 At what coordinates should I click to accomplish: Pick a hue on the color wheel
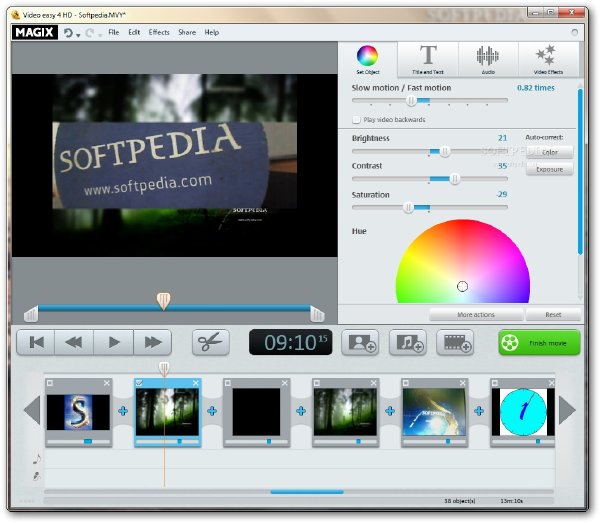tap(463, 261)
